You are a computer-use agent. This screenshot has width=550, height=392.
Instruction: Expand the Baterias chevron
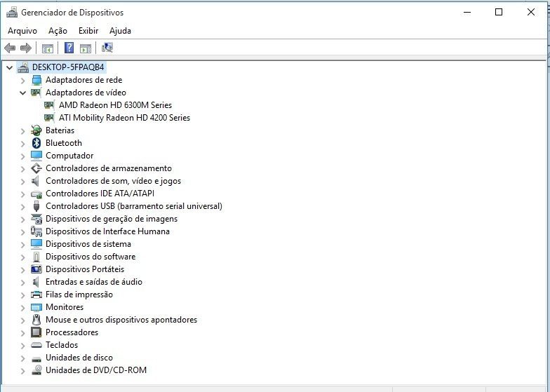click(23, 130)
